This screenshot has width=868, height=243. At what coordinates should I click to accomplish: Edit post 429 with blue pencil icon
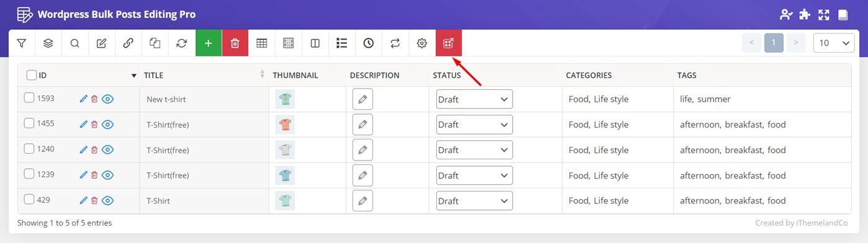click(84, 200)
